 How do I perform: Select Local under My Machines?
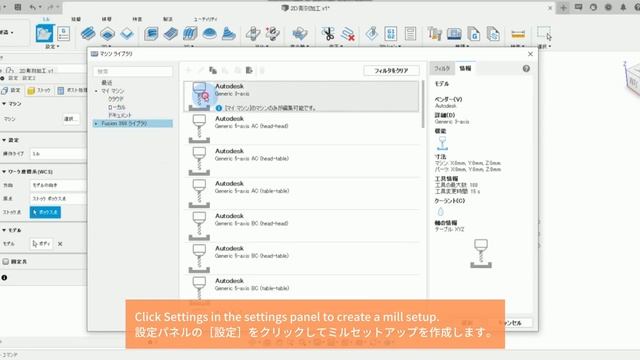point(117,107)
